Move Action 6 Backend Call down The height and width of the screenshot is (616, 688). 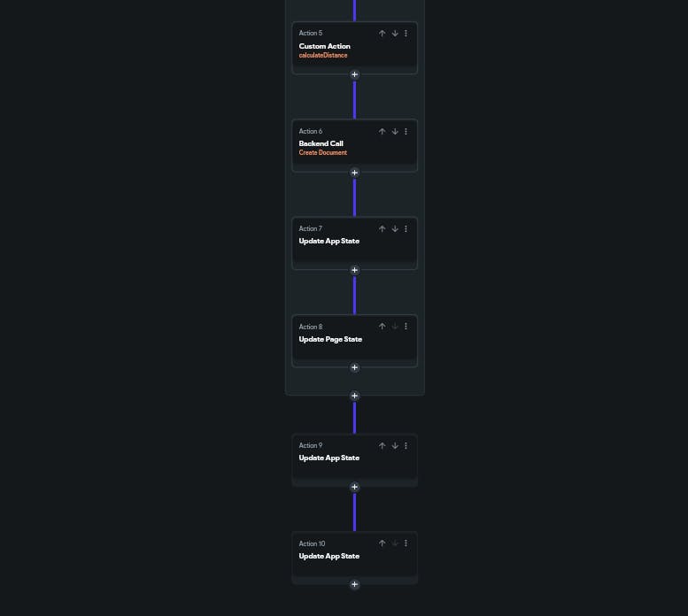point(395,131)
